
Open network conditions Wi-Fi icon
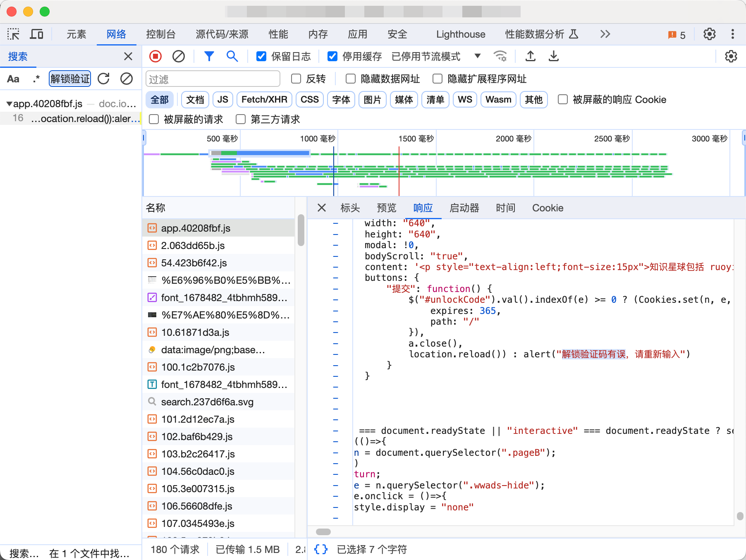pyautogui.click(x=500, y=56)
